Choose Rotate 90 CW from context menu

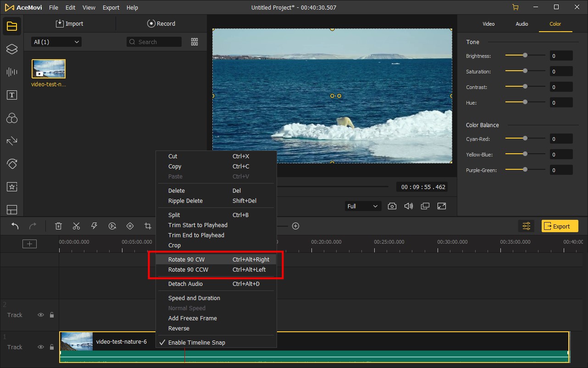tap(186, 259)
